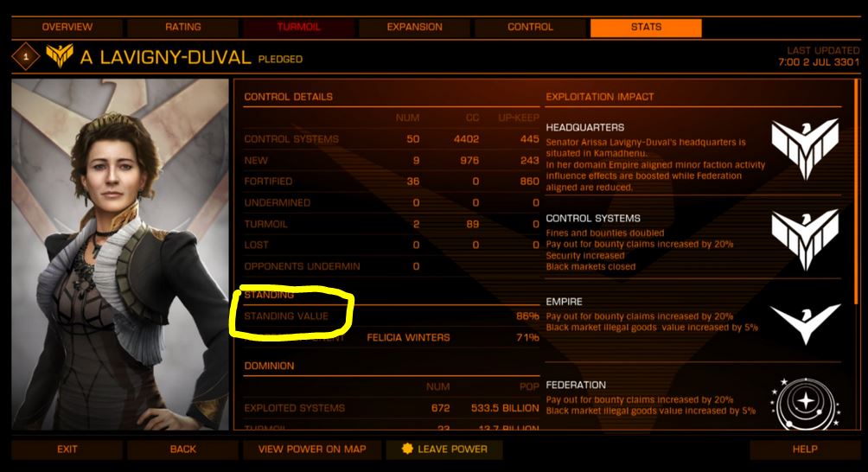Click the Control Systems eagle emblem
868x472 pixels.
(x=806, y=239)
